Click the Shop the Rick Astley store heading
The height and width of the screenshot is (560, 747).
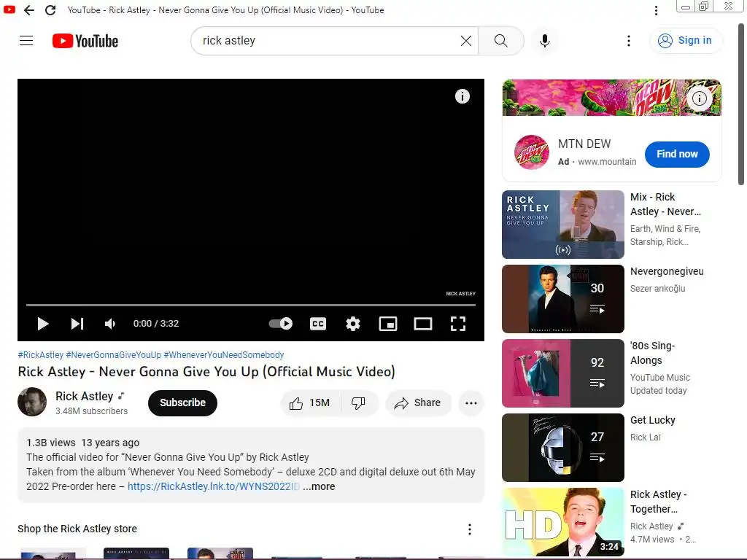coord(77,529)
